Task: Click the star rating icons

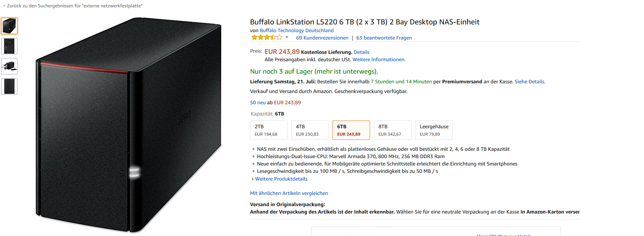Action: click(x=267, y=38)
